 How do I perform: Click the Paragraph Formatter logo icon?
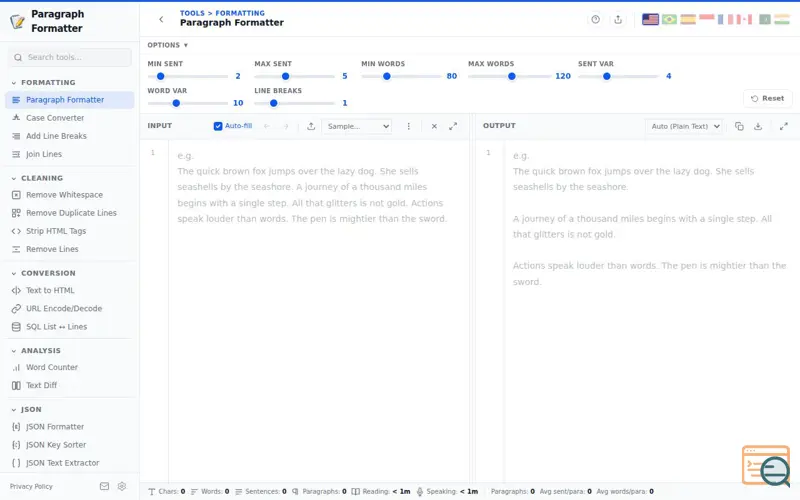(17, 21)
